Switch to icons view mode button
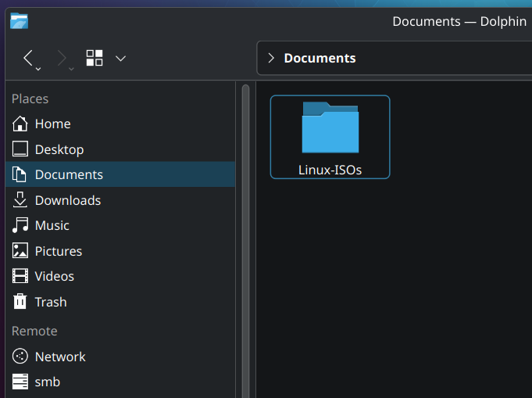The width and height of the screenshot is (532, 398). click(95, 58)
